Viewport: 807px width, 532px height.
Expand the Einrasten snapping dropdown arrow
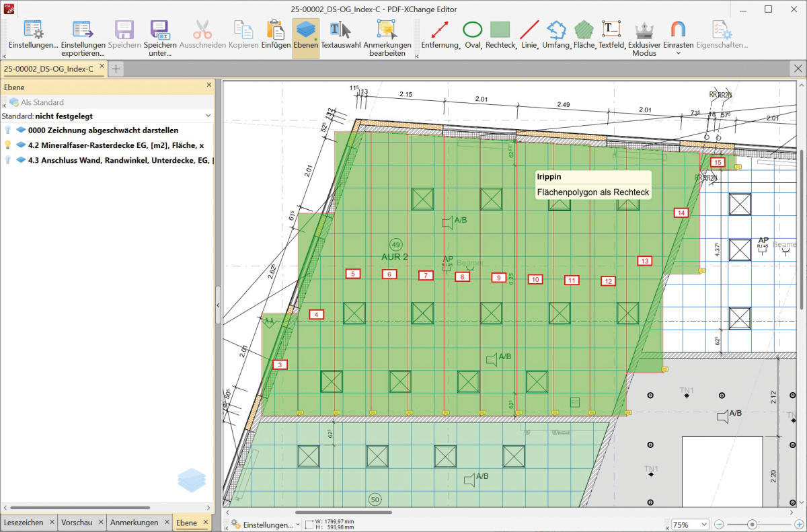[678, 54]
